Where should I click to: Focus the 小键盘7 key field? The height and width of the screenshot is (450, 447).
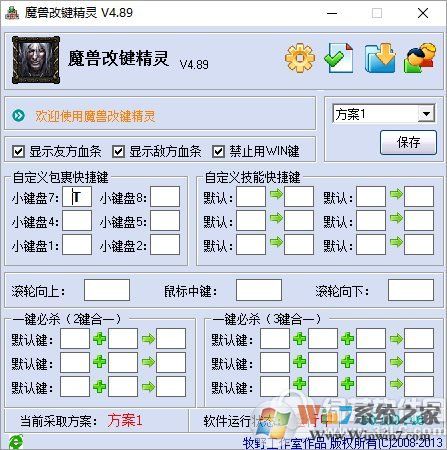77,197
